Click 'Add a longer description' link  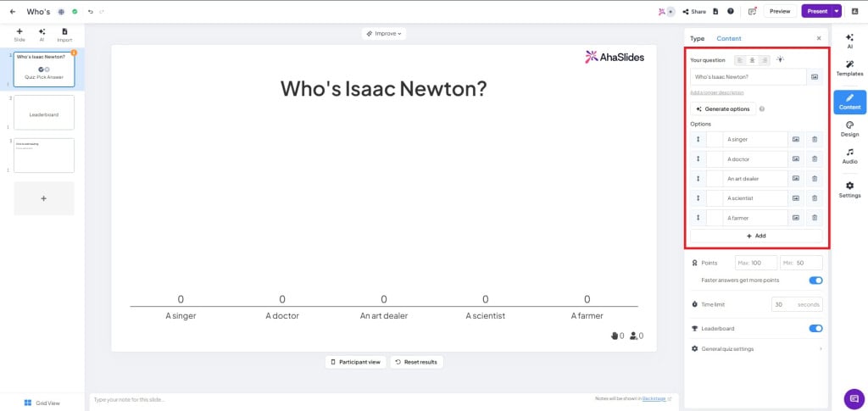click(717, 92)
